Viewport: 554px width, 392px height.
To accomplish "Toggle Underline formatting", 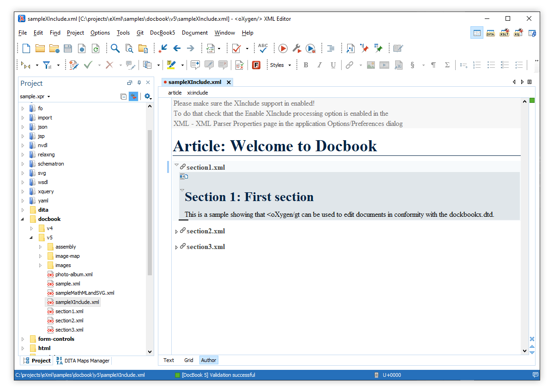I will pyautogui.click(x=333, y=65).
